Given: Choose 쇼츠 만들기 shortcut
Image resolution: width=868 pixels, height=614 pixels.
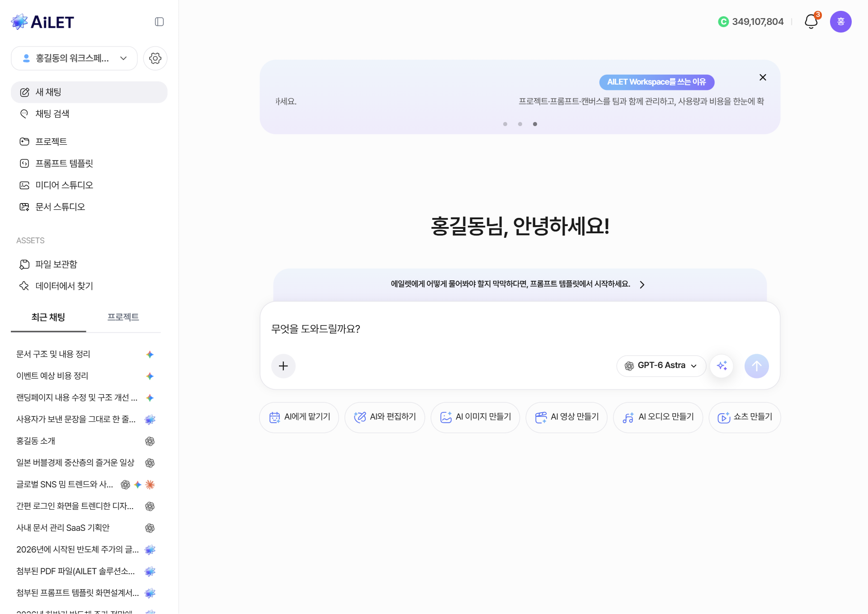Looking at the screenshot, I should 745,417.
